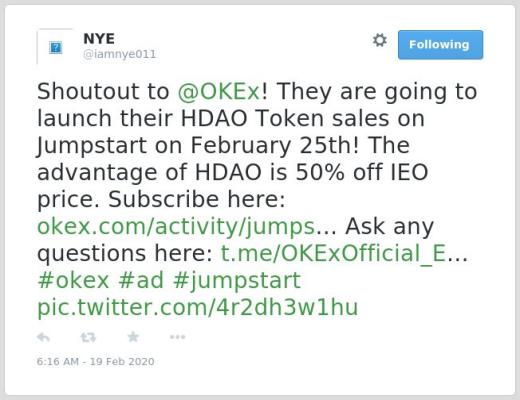520x400 pixels.
Task: Open NYE's profile via display name
Action: (x=99, y=39)
